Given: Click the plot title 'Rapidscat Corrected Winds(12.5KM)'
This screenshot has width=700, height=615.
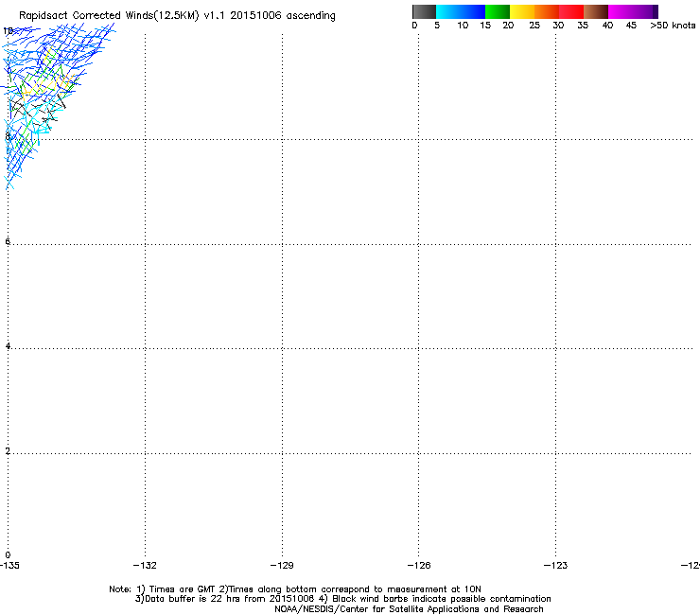Looking at the screenshot, I should [109, 16].
